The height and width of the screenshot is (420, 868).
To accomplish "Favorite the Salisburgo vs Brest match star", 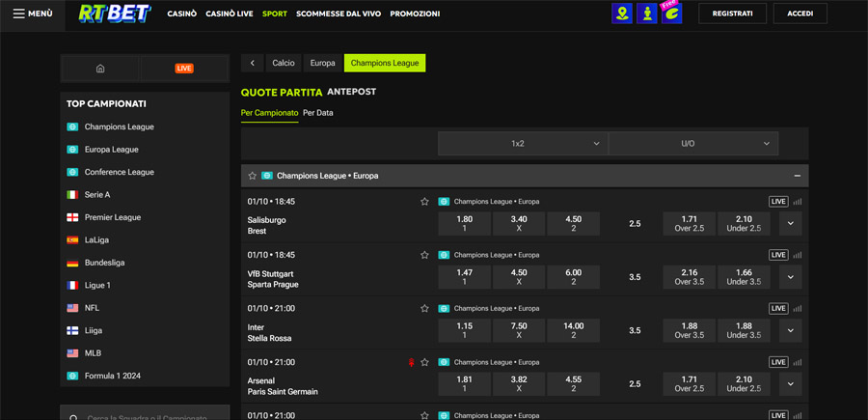I will tap(424, 202).
